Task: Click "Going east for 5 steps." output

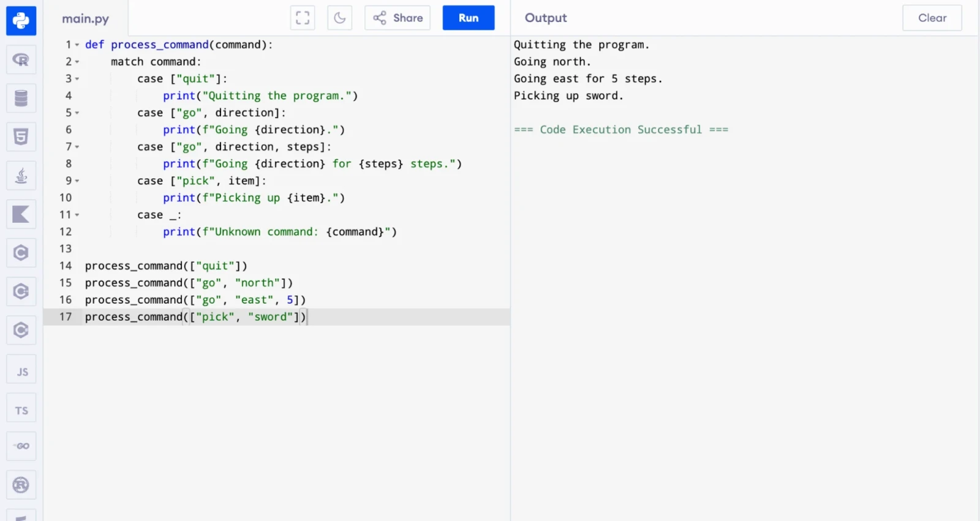Action: pos(588,79)
